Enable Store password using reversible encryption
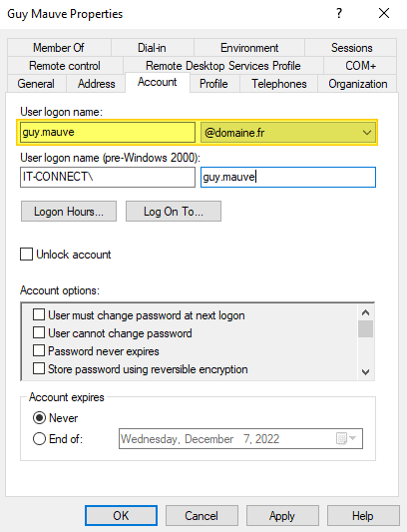407x532 pixels. click(39, 368)
